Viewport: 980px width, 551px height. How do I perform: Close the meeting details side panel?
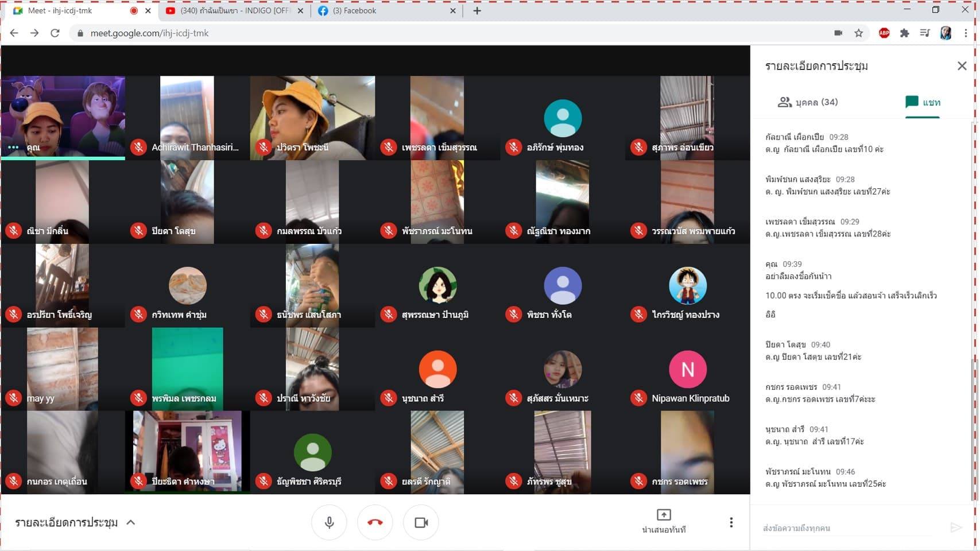pyautogui.click(x=962, y=66)
